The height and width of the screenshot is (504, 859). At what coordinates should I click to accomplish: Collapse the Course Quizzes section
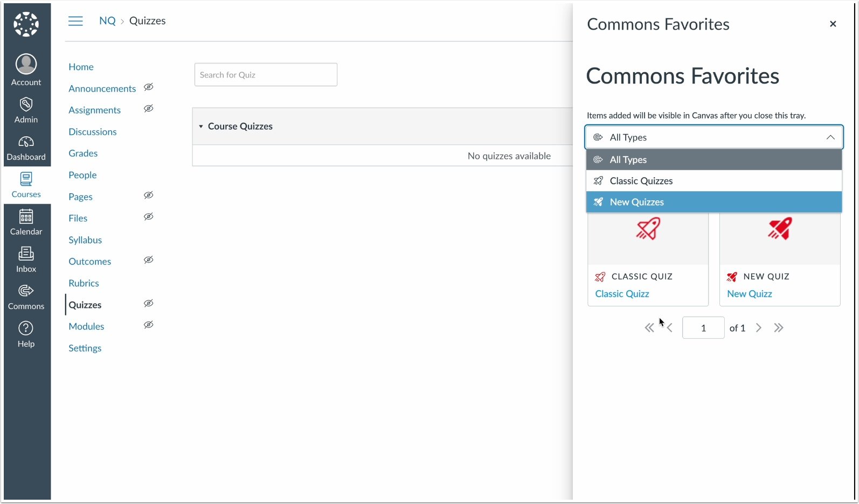pos(201,127)
